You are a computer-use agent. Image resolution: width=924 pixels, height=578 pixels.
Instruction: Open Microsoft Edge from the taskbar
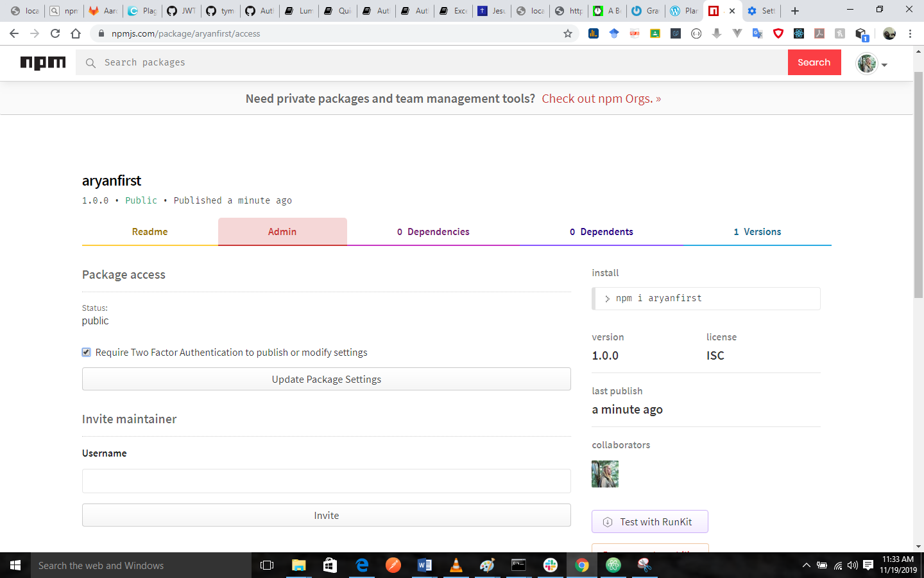pos(362,565)
